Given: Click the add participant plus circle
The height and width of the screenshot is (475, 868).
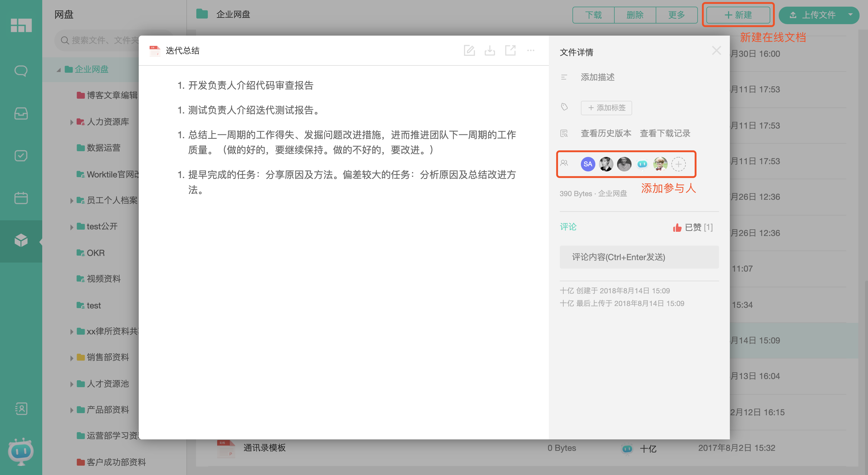Looking at the screenshot, I should (678, 164).
